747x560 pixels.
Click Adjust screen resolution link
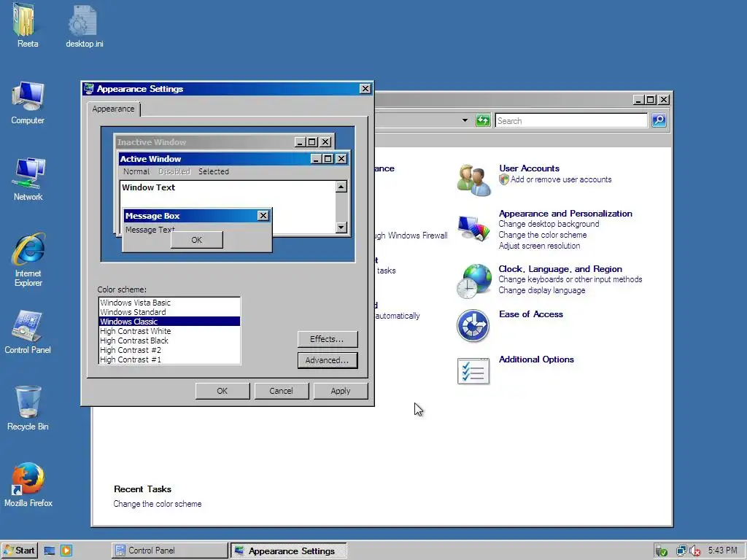tap(539, 246)
